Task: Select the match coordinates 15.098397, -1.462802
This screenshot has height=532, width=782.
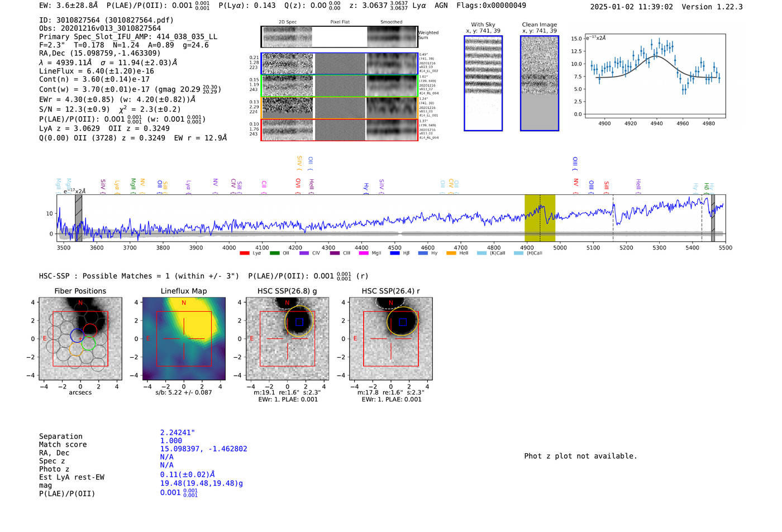Action: pyautogui.click(x=204, y=449)
